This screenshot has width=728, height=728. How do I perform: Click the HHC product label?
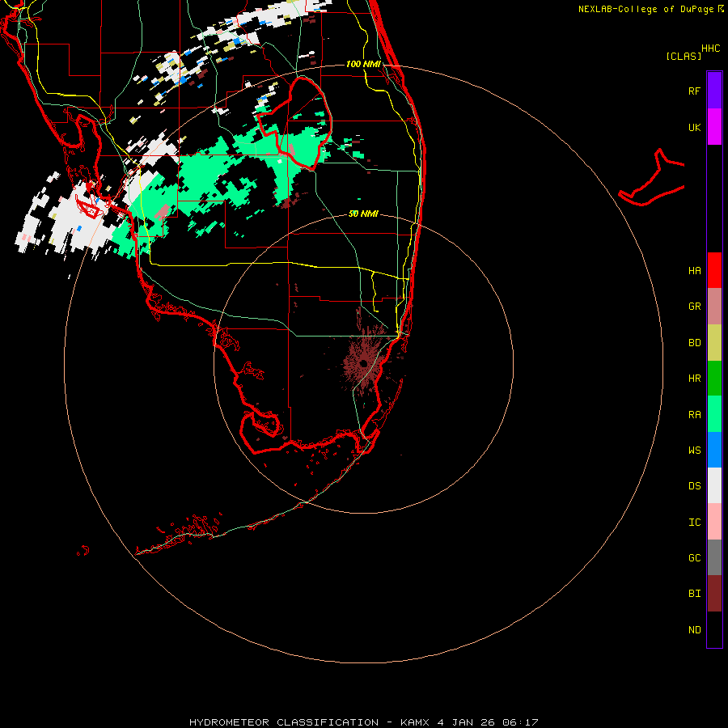coord(710,49)
